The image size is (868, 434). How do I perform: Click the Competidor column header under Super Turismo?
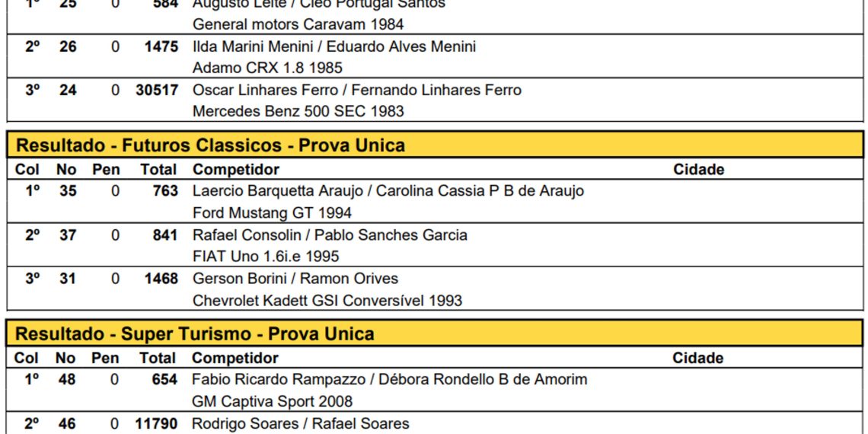(235, 358)
